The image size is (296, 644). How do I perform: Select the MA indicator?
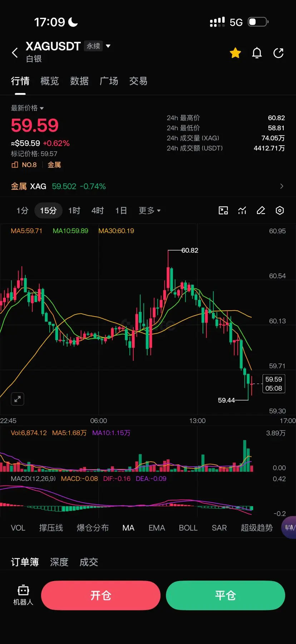tap(128, 528)
